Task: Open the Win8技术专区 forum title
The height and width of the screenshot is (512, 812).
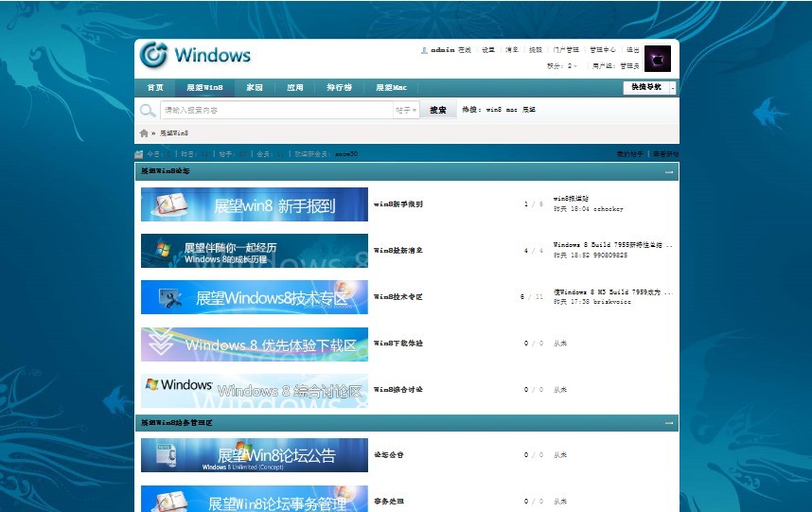Action: pyautogui.click(x=398, y=297)
